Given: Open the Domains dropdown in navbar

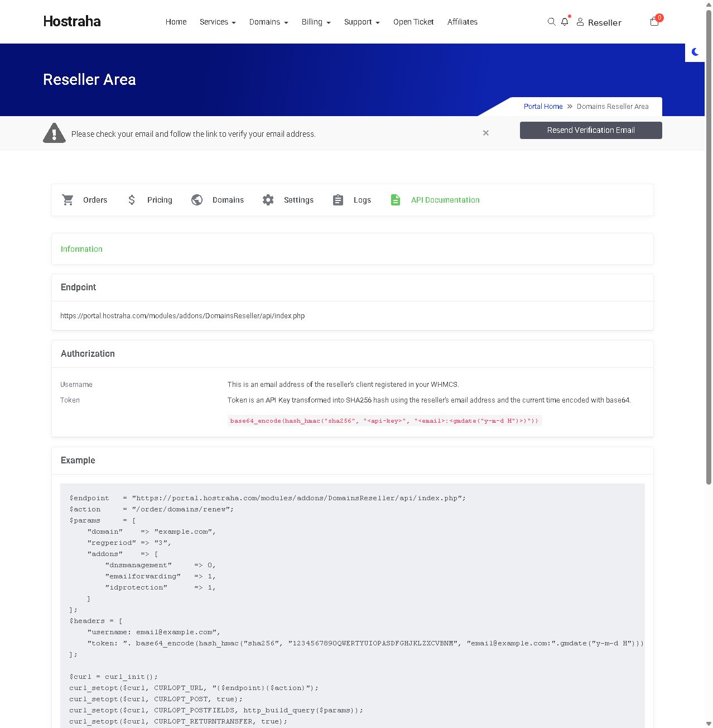Looking at the screenshot, I should [269, 22].
